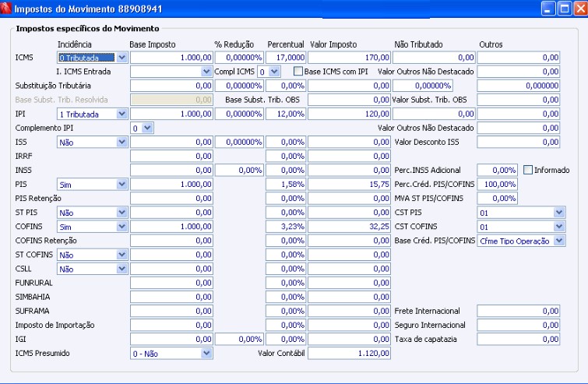Expand the ST PIS dropdown

(x=121, y=212)
